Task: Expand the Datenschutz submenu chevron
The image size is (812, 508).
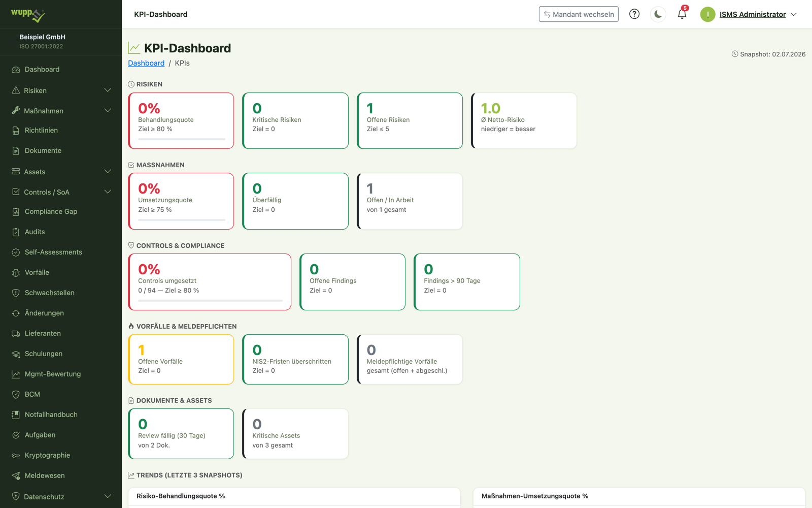Action: pyautogui.click(x=108, y=496)
